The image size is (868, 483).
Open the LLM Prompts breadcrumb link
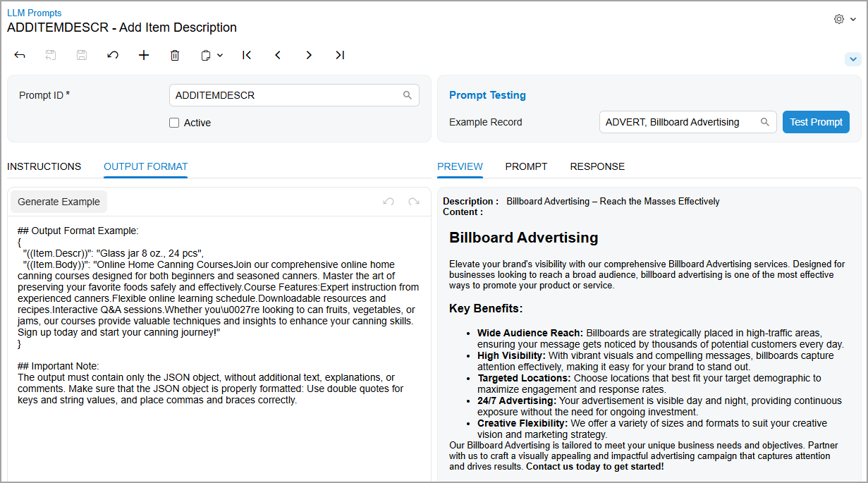click(34, 13)
